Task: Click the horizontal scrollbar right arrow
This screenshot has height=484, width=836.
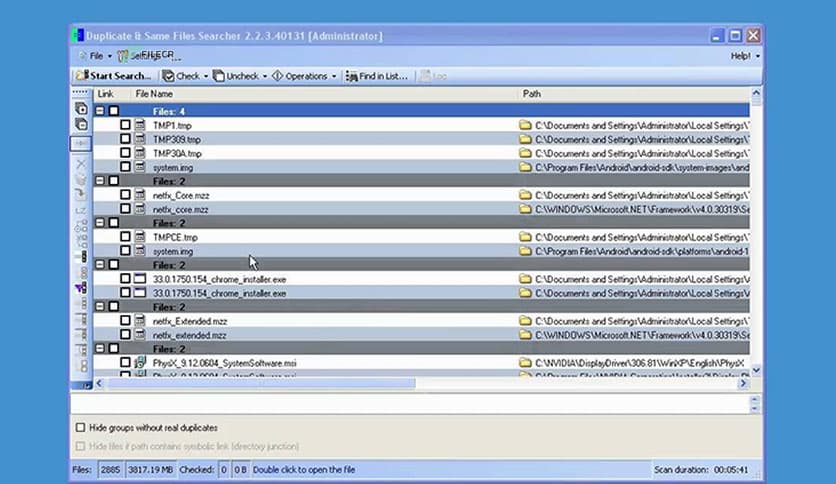Action: pyautogui.click(x=743, y=383)
